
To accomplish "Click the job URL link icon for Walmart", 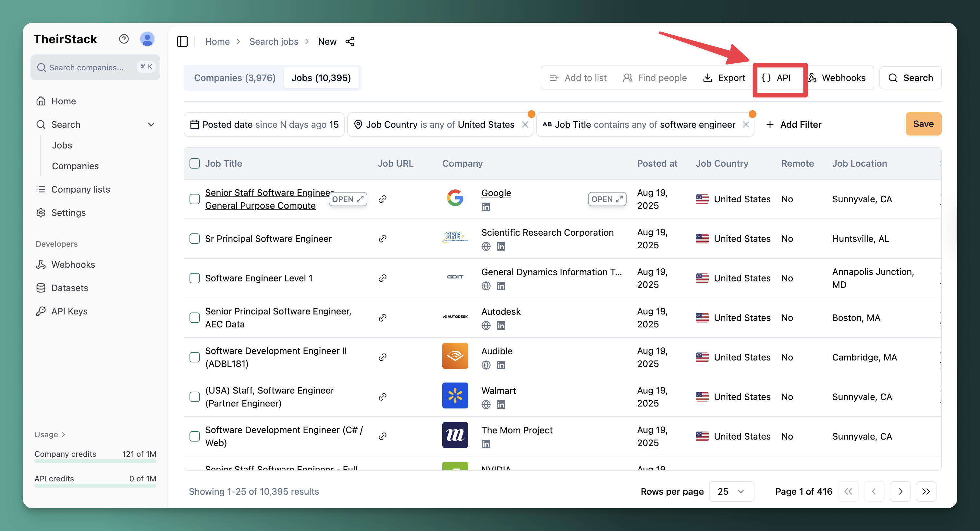I will click(x=382, y=396).
